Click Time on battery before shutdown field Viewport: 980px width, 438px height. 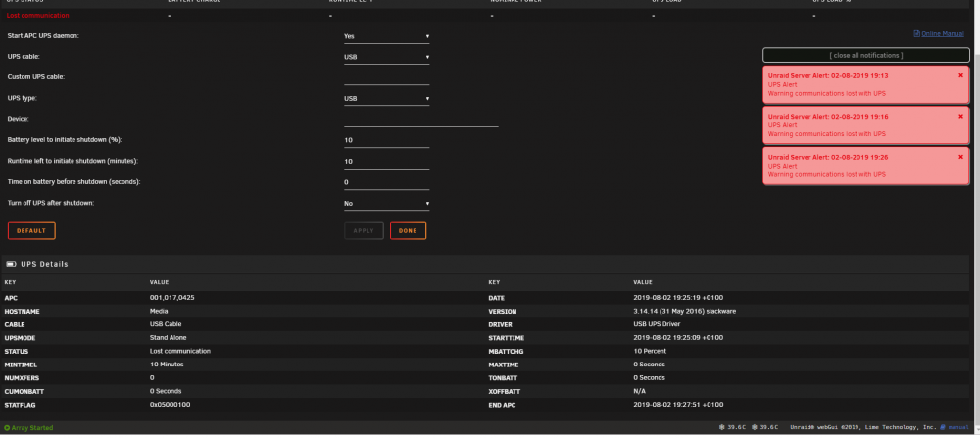[x=386, y=182]
